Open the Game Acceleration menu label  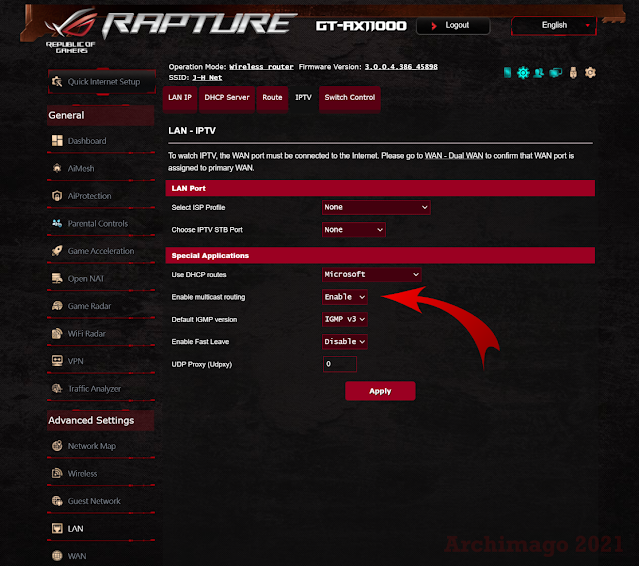[101, 251]
